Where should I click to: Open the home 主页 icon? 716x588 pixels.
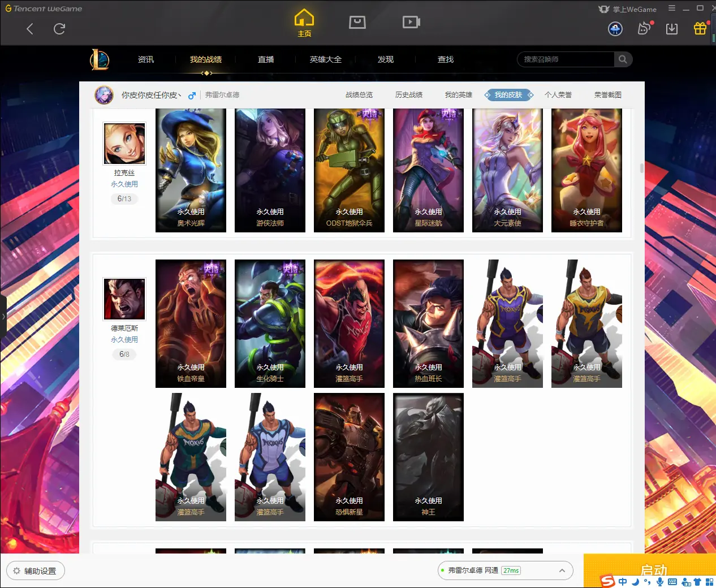pos(304,23)
